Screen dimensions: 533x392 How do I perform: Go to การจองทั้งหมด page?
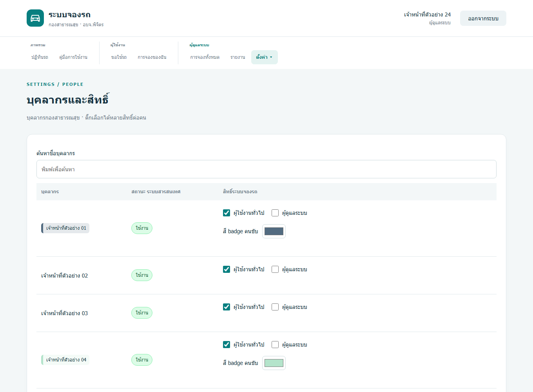click(205, 57)
